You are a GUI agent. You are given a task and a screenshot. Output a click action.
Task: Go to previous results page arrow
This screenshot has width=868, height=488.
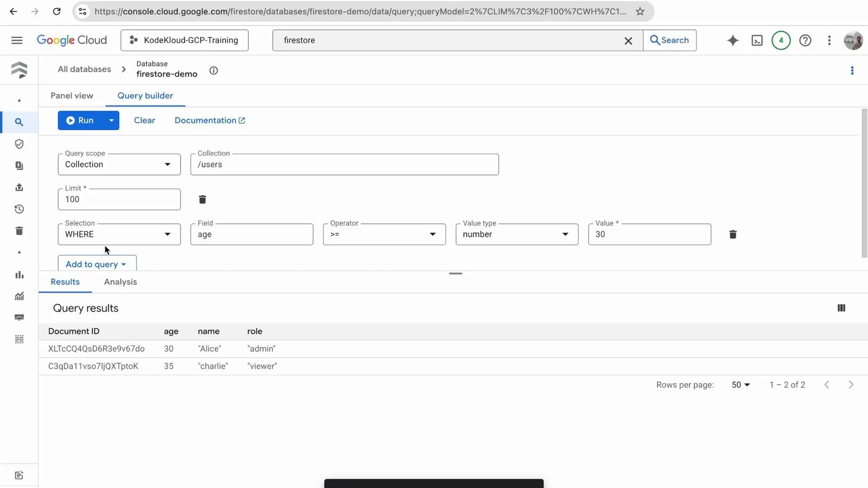pos(826,385)
